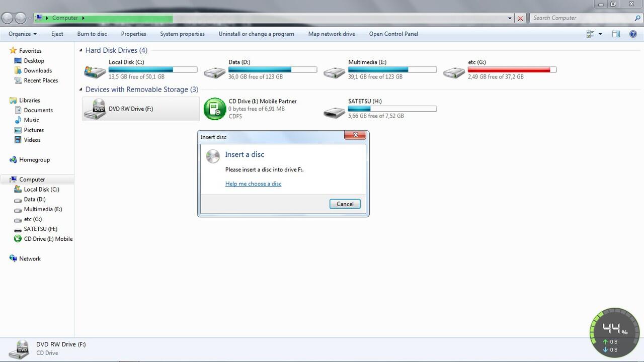Select etc (G:) in navigation tree
644x362 pixels.
[x=33, y=219]
